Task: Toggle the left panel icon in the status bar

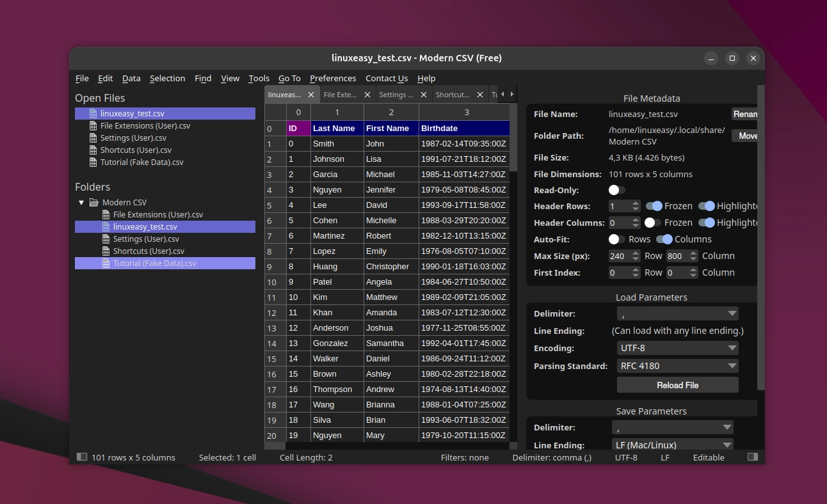Action: pyautogui.click(x=82, y=457)
